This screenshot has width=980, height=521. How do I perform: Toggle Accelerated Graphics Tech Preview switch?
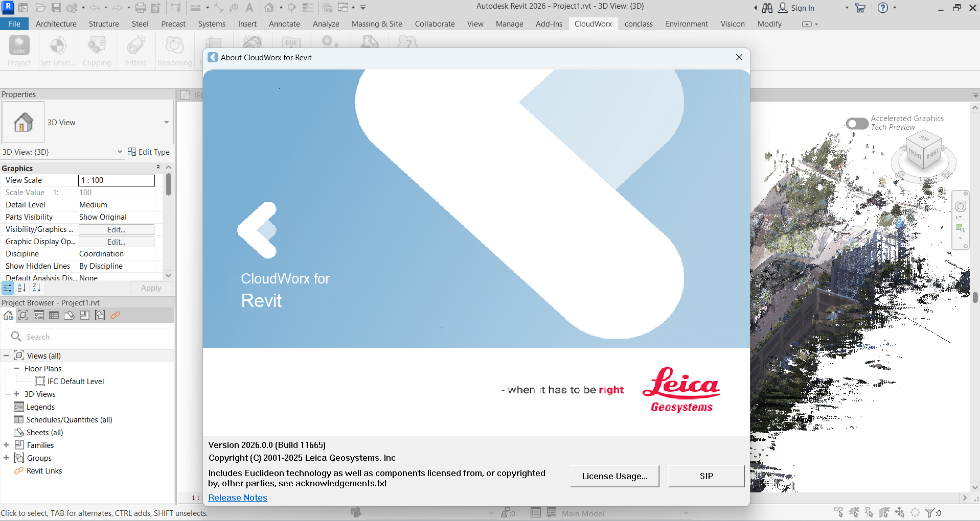click(x=857, y=123)
